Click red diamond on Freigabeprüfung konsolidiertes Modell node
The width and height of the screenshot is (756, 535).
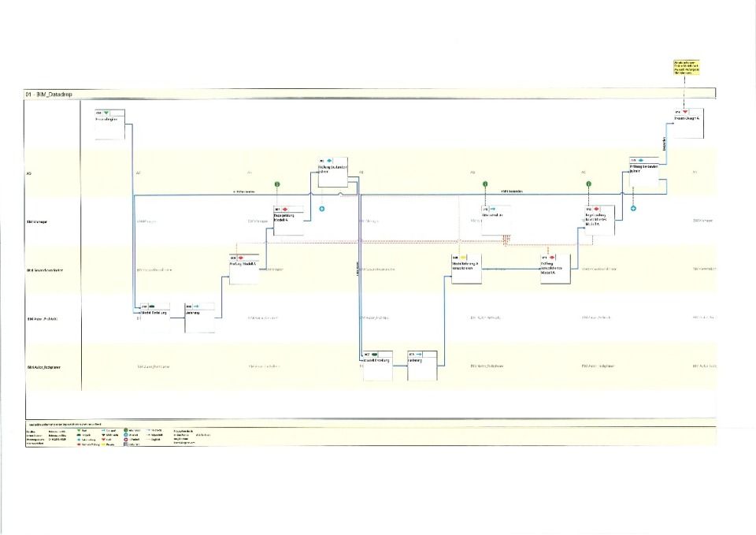596,209
